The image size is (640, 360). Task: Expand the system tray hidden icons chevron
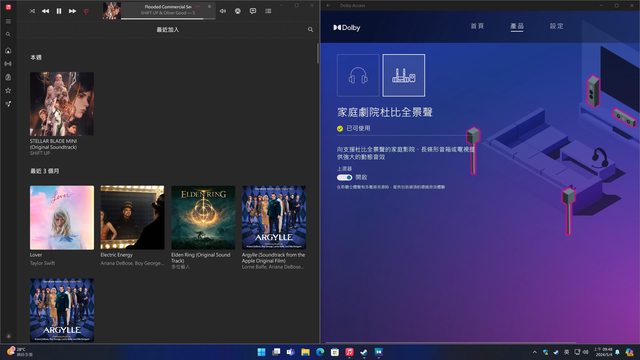pyautogui.click(x=535, y=352)
